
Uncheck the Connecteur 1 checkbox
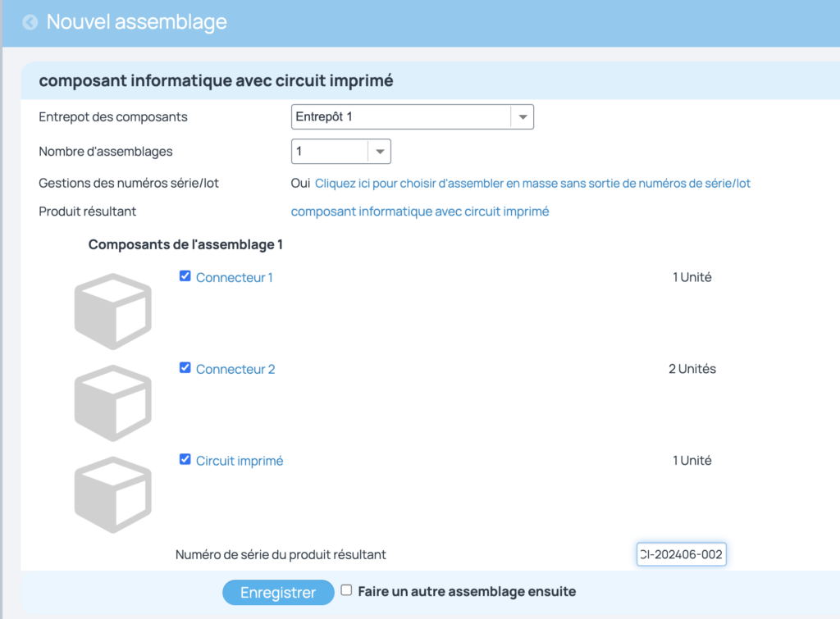pyautogui.click(x=185, y=276)
